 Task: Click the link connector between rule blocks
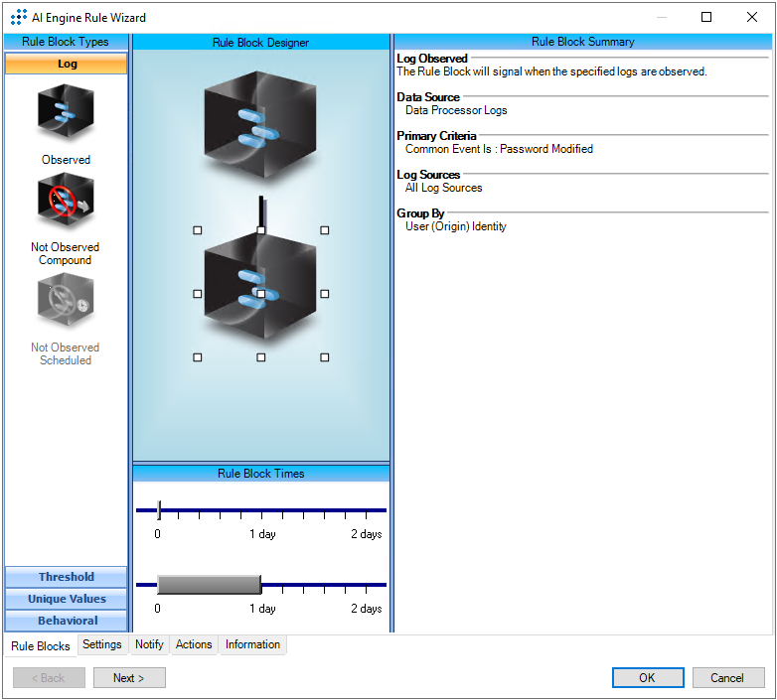point(261,210)
